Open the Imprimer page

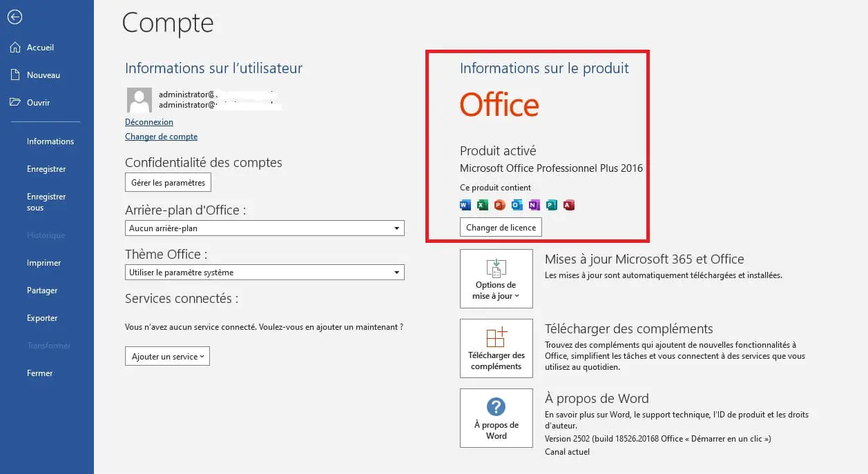(x=44, y=263)
